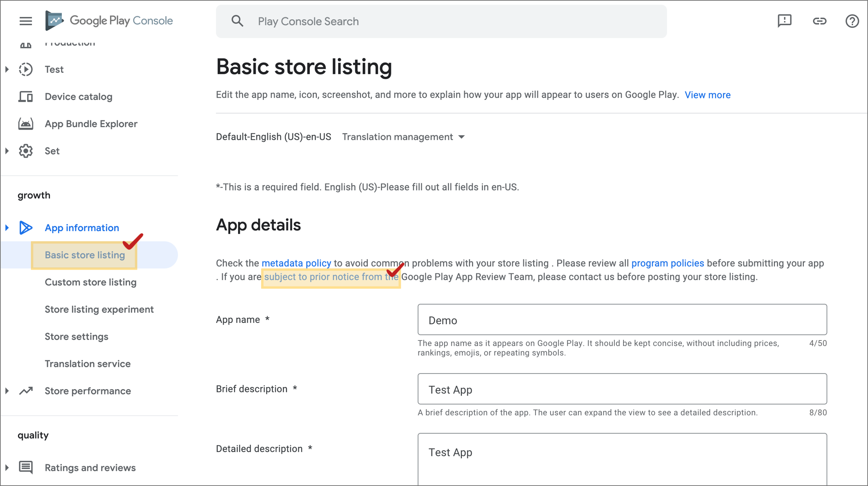The width and height of the screenshot is (868, 486).
Task: Click the copy link icon
Action: coord(819,21)
